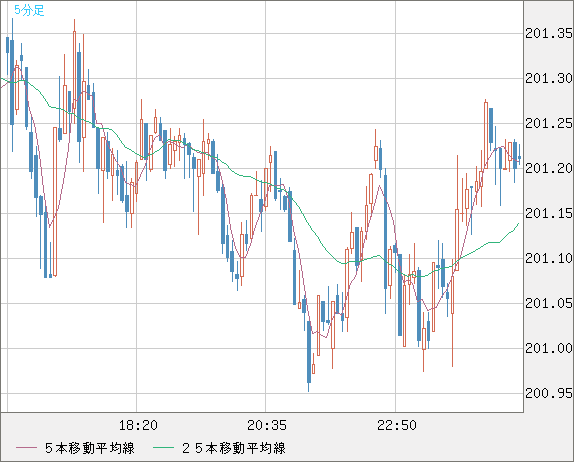Select the 201.35 price axis label
The image size is (574, 462).
(549, 33)
